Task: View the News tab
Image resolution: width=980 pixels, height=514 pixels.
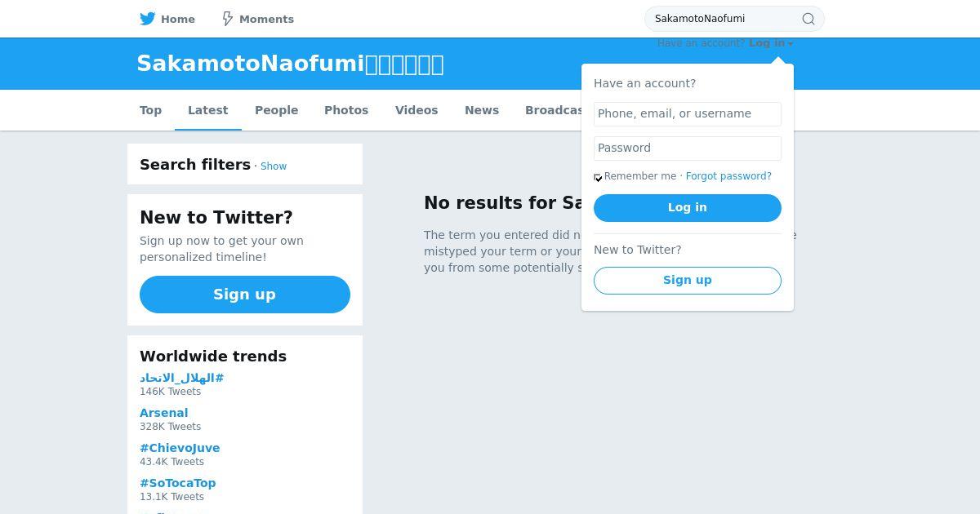Action: [482, 110]
